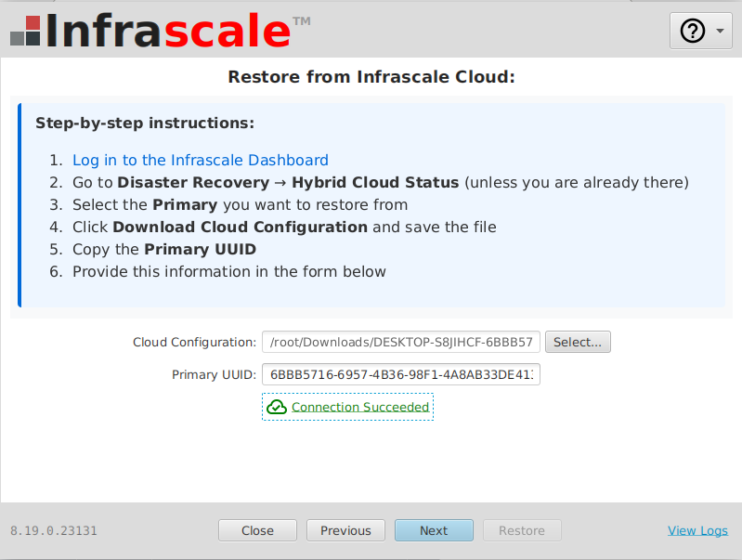Viewport: 742px width, 560px height.
Task: Click the Primary UUID label
Action: coord(214,374)
